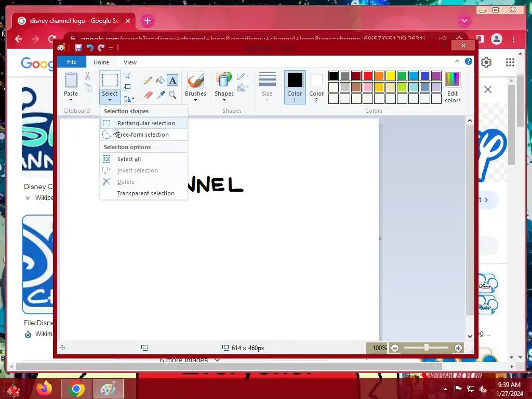Select the Color picker eyedropper
Viewport: 532px width, 399px height.
point(160,95)
